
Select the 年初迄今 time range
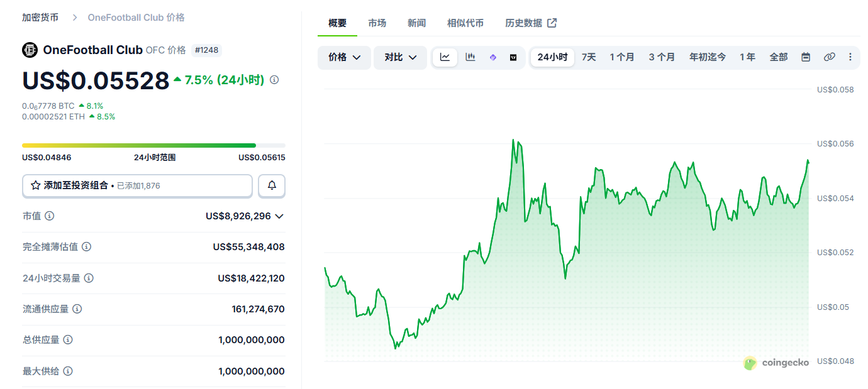pos(708,57)
